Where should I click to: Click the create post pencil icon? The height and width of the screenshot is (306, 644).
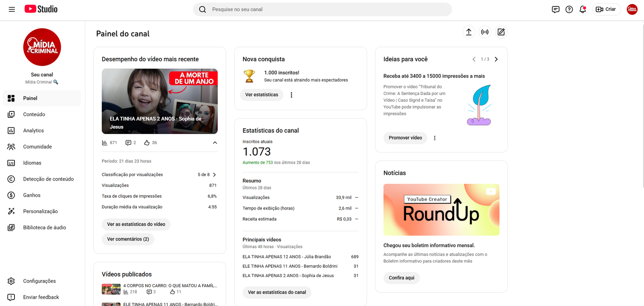501,32
